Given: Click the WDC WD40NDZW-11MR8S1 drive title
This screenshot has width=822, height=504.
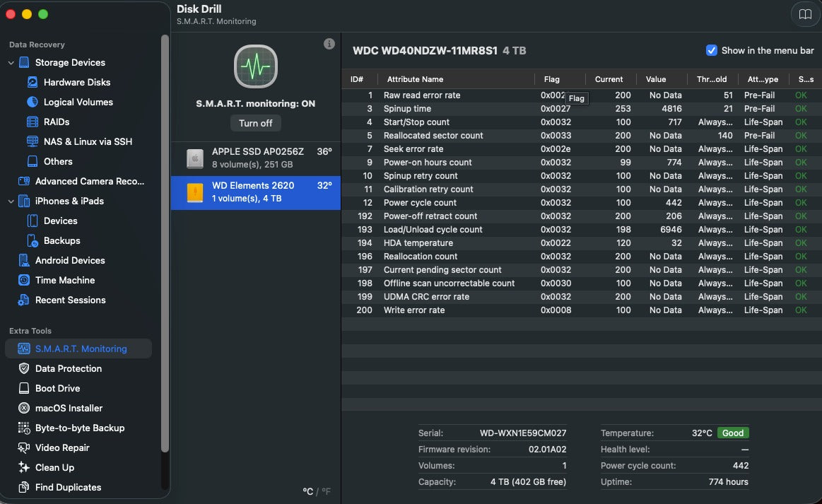Looking at the screenshot, I should click(x=425, y=51).
